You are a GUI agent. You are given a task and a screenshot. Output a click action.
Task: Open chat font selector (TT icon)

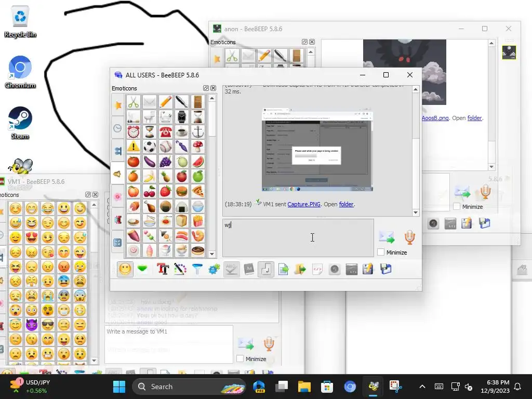(x=163, y=270)
